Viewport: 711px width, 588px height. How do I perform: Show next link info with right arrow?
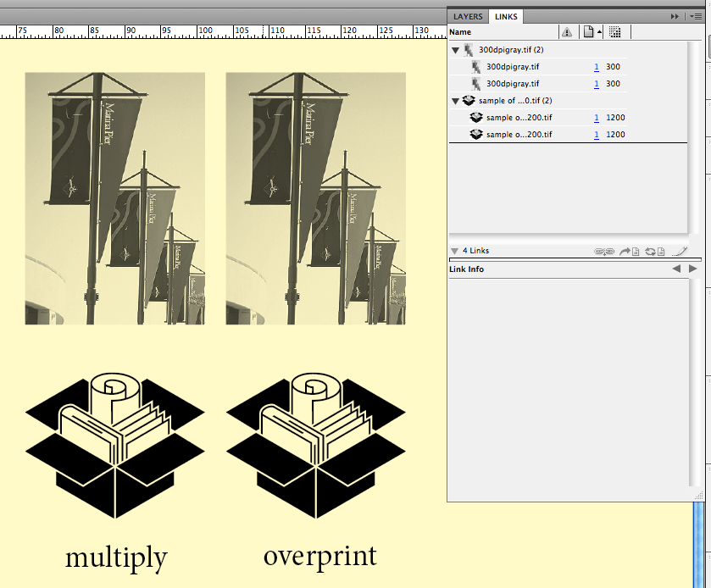click(x=692, y=269)
